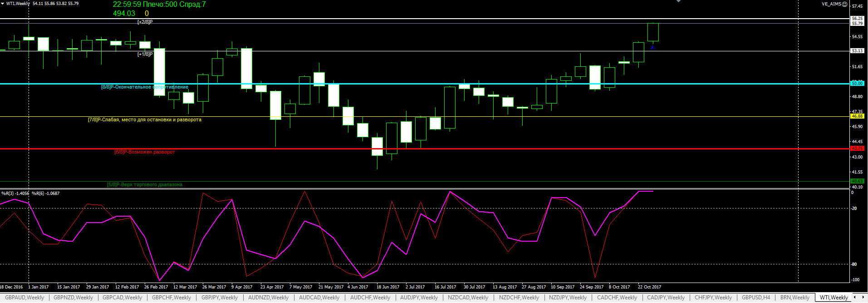Screen dimensions: 868x303
Task: Switch to the BRN,Weekly chart tab
Action: [x=795, y=298]
